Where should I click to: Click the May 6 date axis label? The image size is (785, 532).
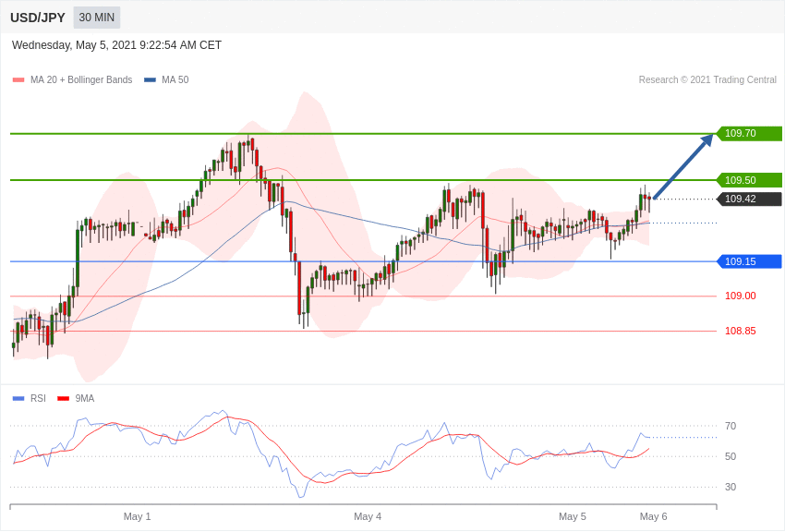[x=653, y=516]
